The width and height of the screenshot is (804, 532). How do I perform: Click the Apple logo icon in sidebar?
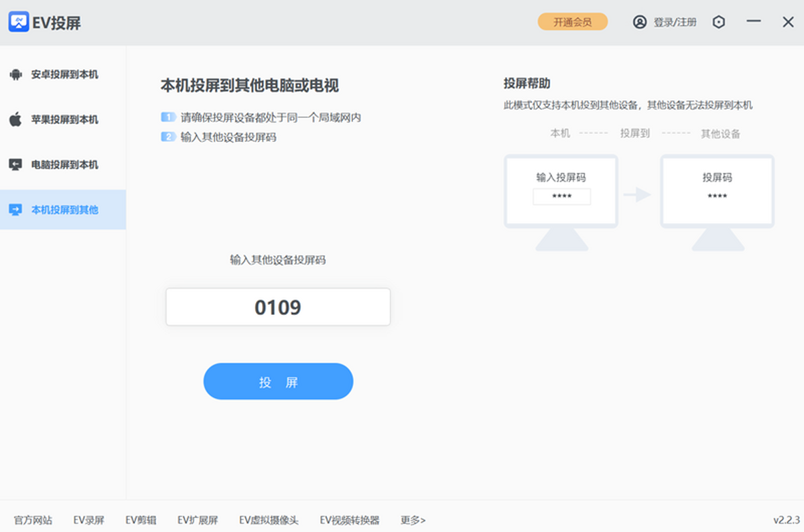(15, 119)
